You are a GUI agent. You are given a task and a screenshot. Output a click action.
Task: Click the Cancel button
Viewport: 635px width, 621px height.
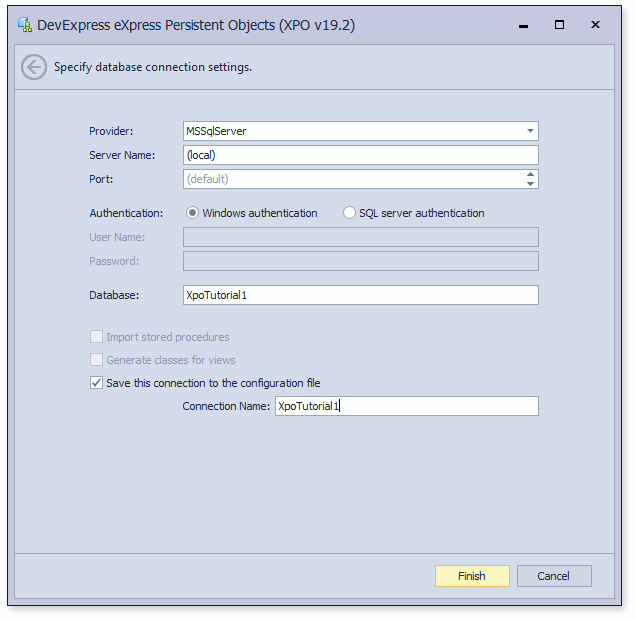tap(554, 576)
